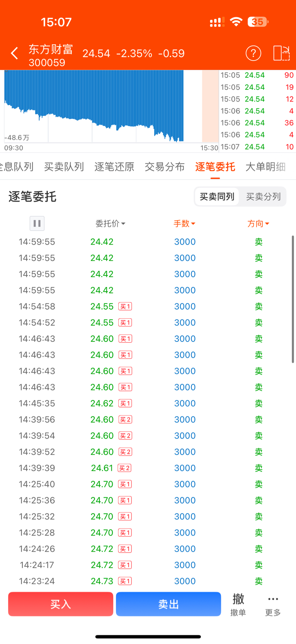Image resolution: width=296 pixels, height=644 pixels.
Task: Tap the vertical scrollbar of the order list
Action: tap(293, 299)
